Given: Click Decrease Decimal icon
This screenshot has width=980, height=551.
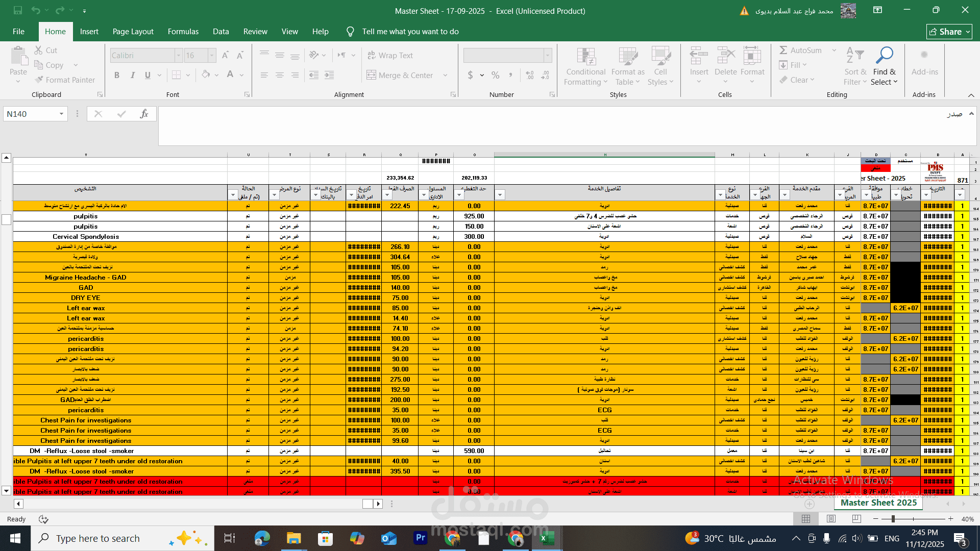Looking at the screenshot, I should 545,75.
